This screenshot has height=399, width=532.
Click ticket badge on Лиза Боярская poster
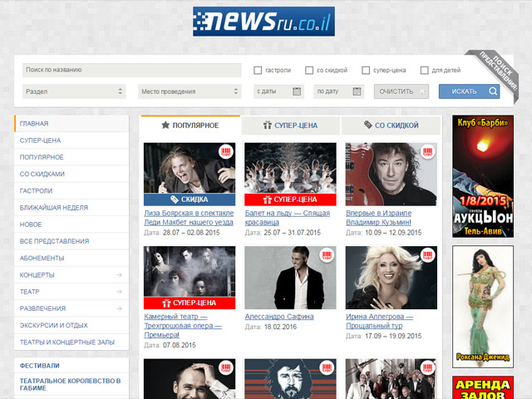[x=226, y=151]
